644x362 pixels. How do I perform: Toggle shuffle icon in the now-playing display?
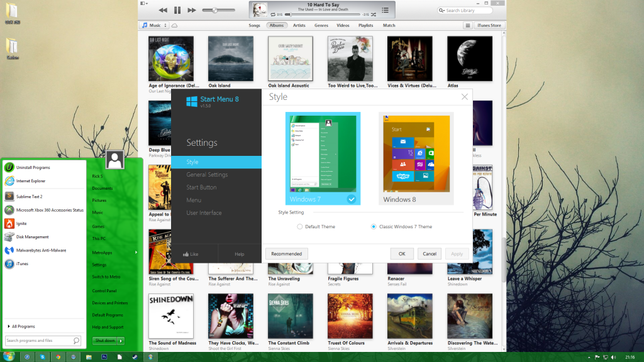[x=374, y=15]
